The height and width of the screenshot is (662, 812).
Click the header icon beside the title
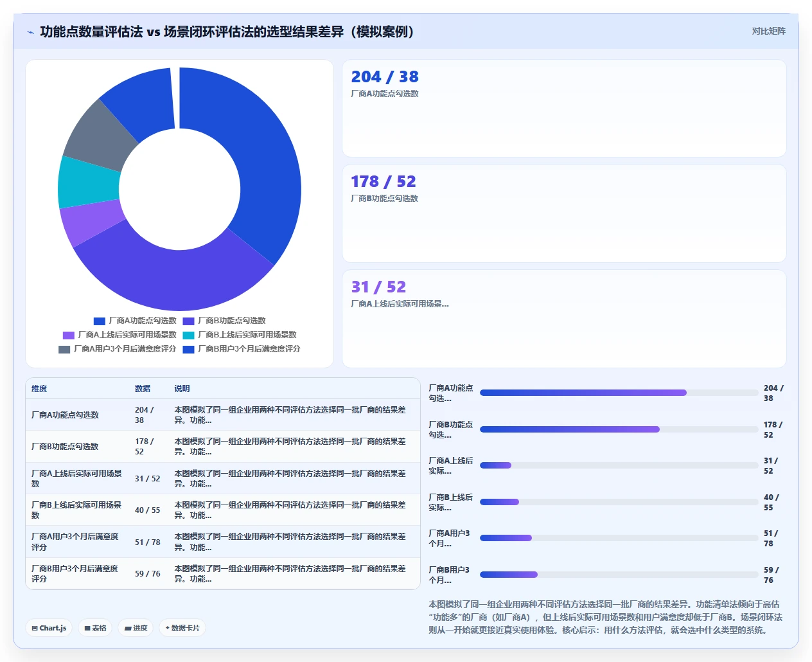30,31
